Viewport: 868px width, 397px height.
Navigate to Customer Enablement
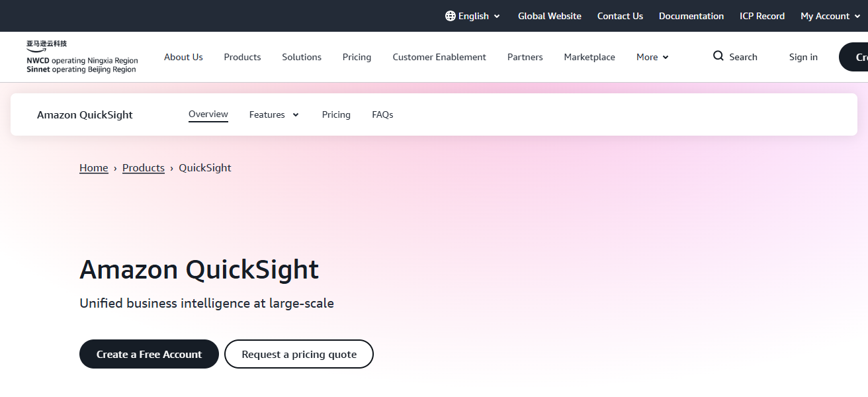pyautogui.click(x=439, y=57)
